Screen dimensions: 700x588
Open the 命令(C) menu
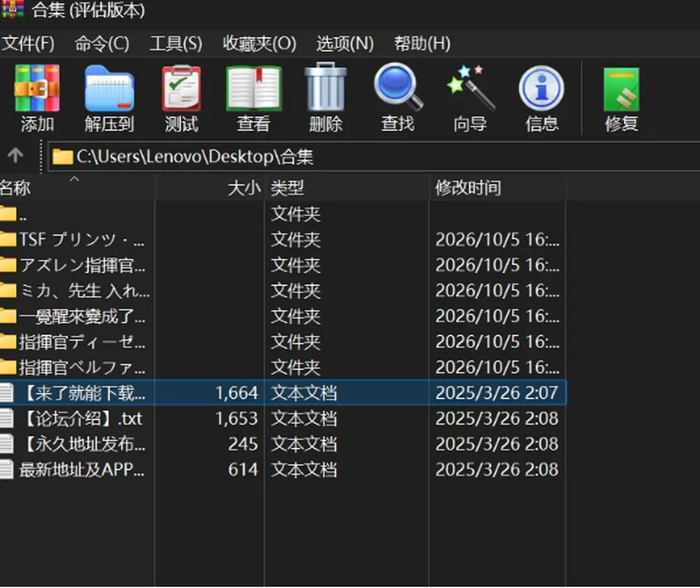click(102, 43)
